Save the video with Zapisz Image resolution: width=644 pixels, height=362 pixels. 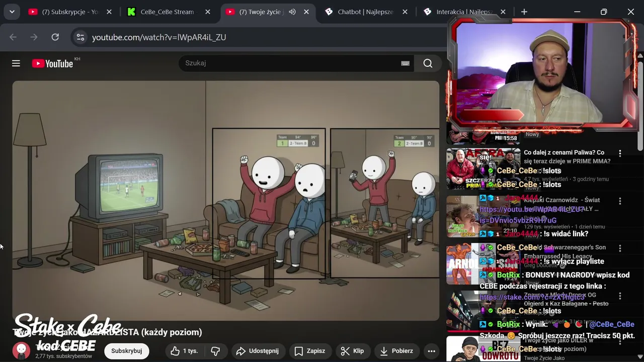[x=310, y=351]
